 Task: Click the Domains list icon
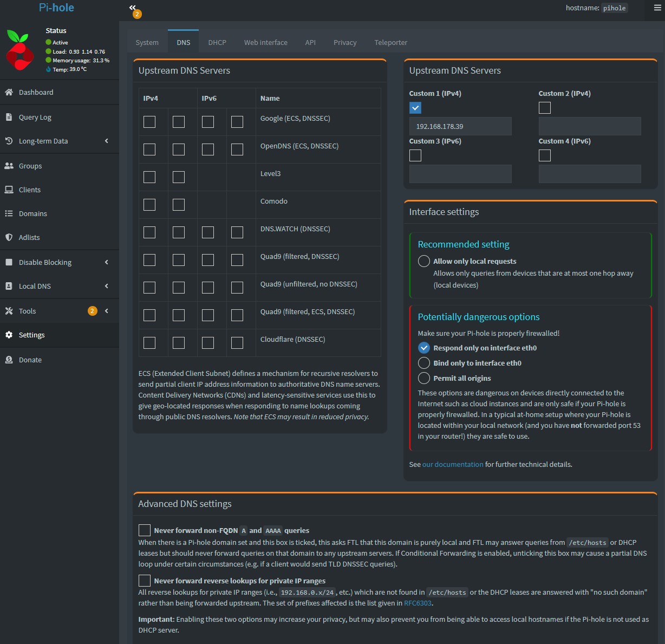pos(9,213)
